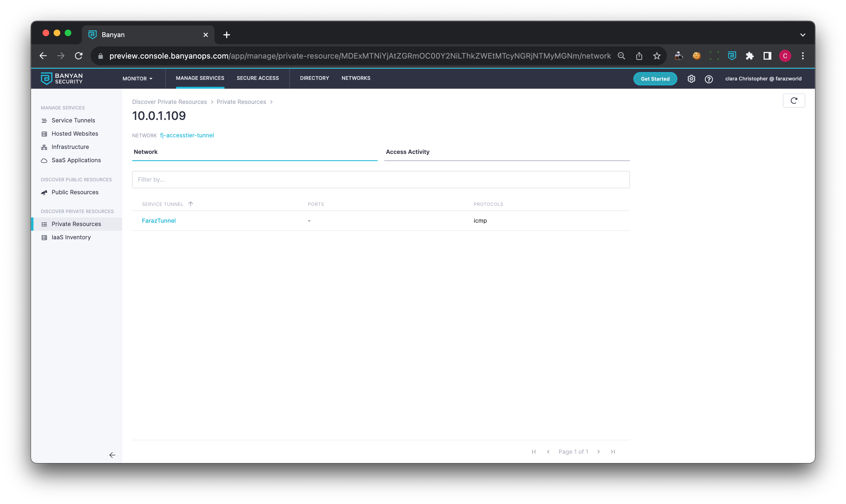This screenshot has height=504, width=846.
Task: Click the refresh icon at top right of page
Action: point(793,101)
